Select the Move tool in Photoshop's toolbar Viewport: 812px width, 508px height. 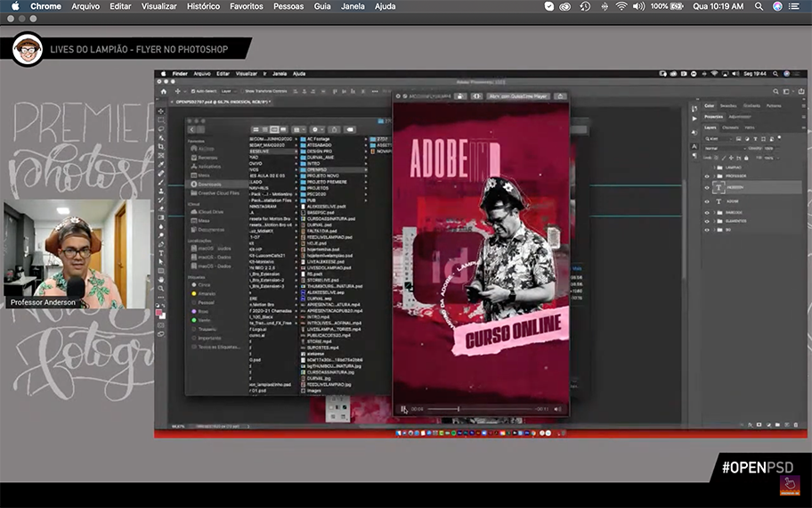[161, 111]
